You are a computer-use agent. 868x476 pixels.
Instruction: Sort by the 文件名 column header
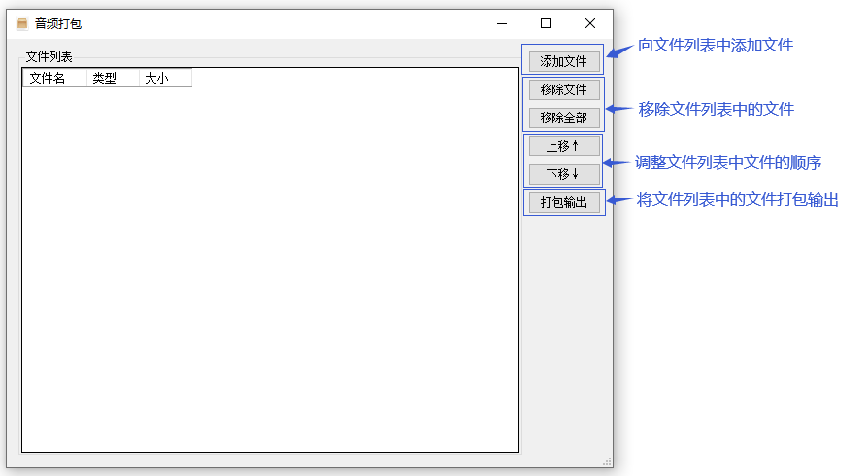tap(54, 78)
